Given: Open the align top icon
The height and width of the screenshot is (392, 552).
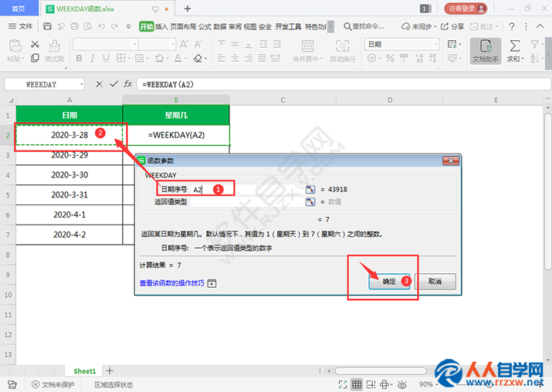Looking at the screenshot, I should pyautogui.click(x=222, y=44).
